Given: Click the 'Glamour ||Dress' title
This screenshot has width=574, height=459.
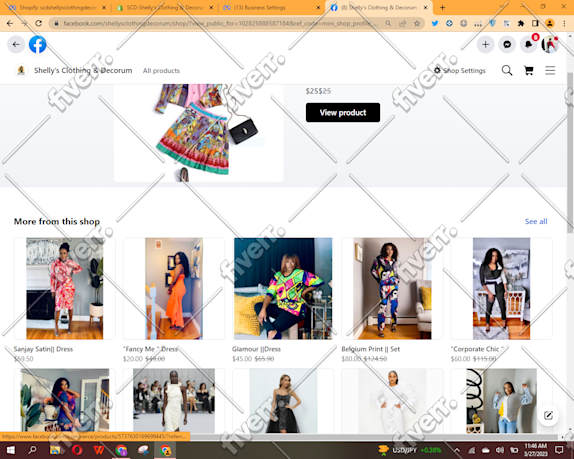Looking at the screenshot, I should 256,349.
